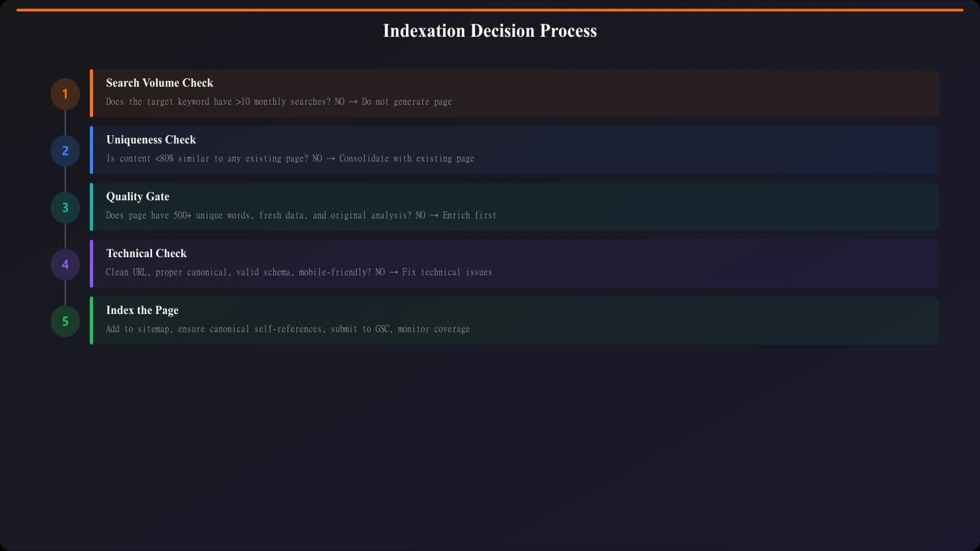Click the green accent bar beside Index the Page
The height and width of the screenshot is (551, 980).
[91, 320]
